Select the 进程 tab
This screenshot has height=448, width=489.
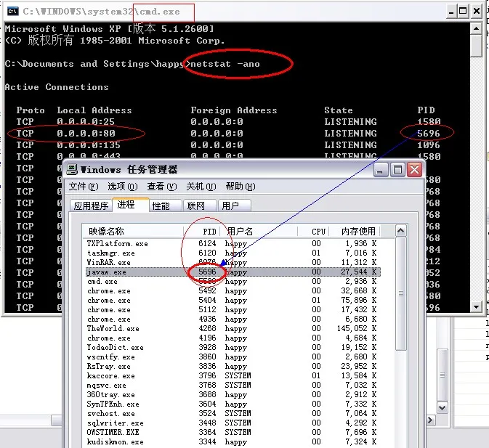tap(130, 205)
